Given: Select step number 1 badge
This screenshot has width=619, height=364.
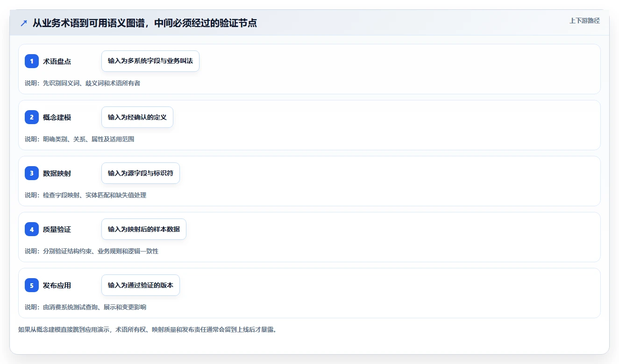Looking at the screenshot, I should pyautogui.click(x=32, y=61).
